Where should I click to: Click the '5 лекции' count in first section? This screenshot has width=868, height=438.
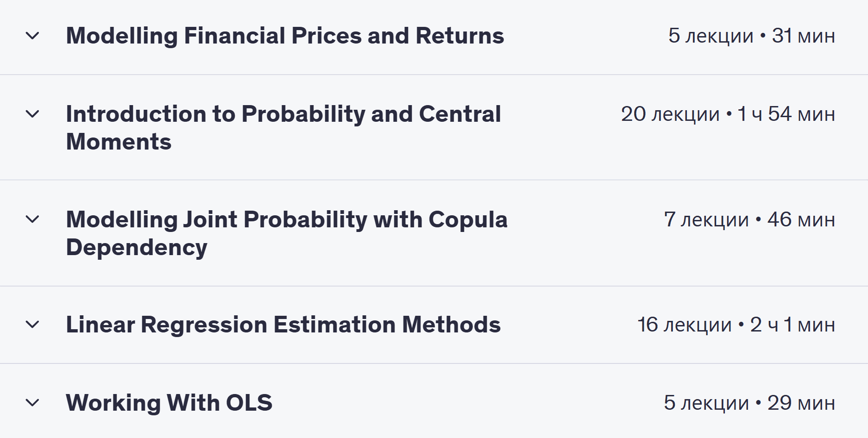(711, 36)
